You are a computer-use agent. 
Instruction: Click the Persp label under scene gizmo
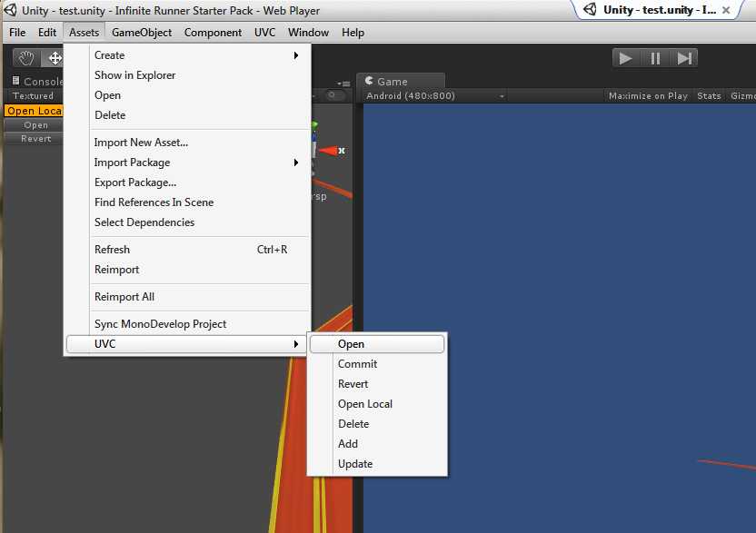point(319,197)
